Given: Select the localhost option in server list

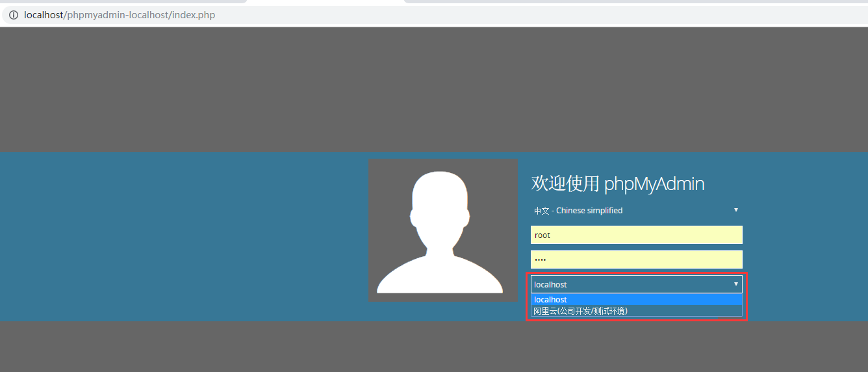Looking at the screenshot, I should click(x=637, y=300).
